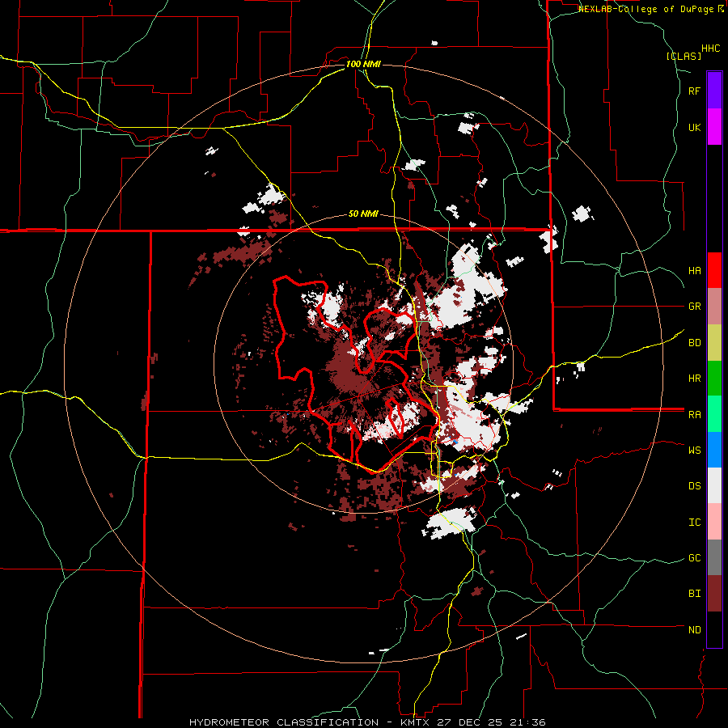Image resolution: width=728 pixels, height=728 pixels.
Task: Click the RA legend label
Action: (x=695, y=415)
